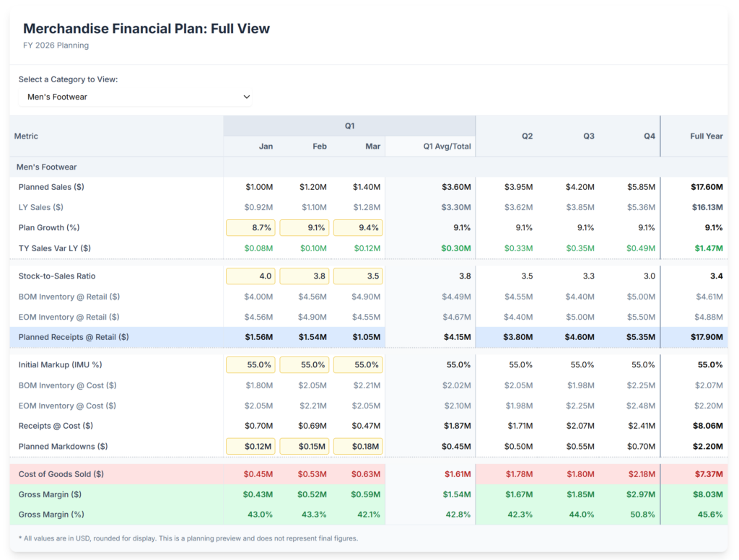Click the FY 2026 Planning subtitle
Image resolution: width=739 pixels, height=560 pixels.
[x=56, y=45]
